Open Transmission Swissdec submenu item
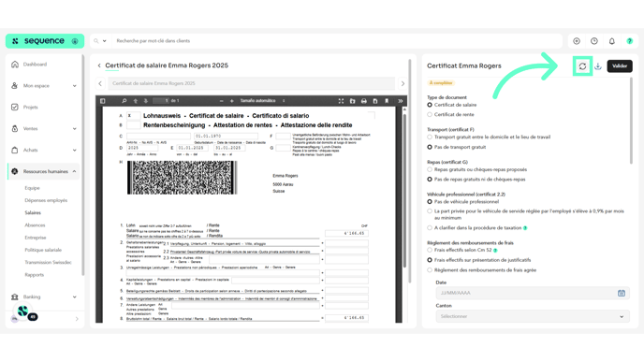The image size is (644, 362). (x=48, y=262)
